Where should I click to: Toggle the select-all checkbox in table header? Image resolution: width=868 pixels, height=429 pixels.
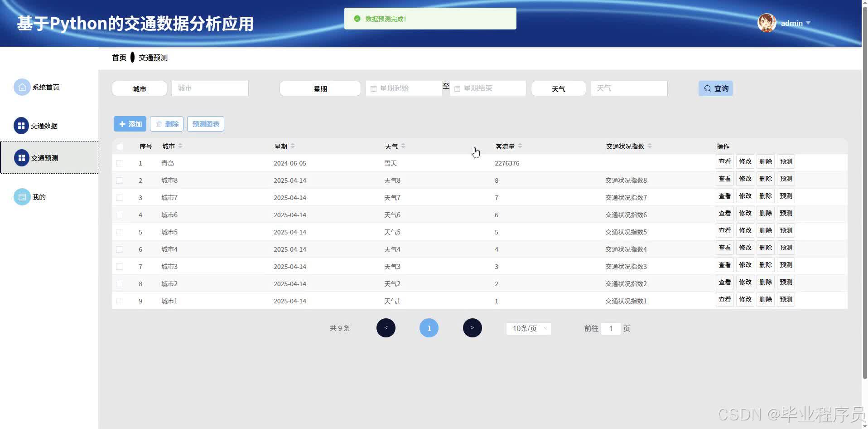[x=120, y=146]
